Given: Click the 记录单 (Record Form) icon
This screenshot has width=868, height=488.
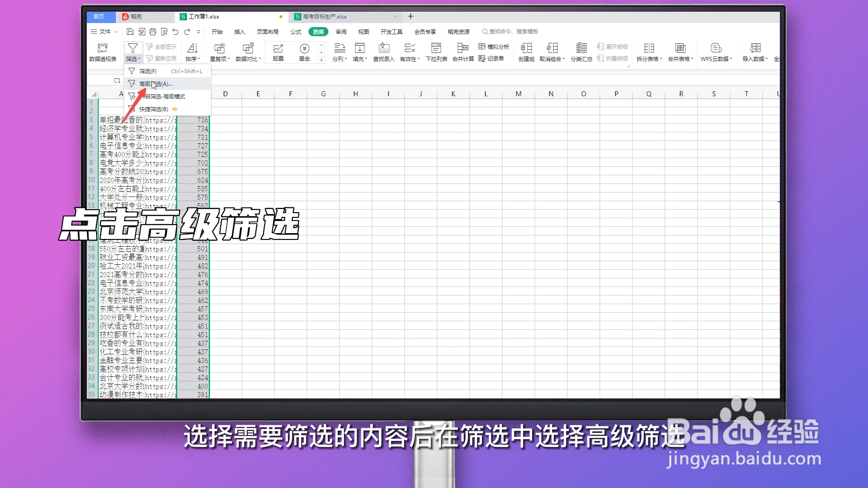Looking at the screenshot, I should [493, 58].
